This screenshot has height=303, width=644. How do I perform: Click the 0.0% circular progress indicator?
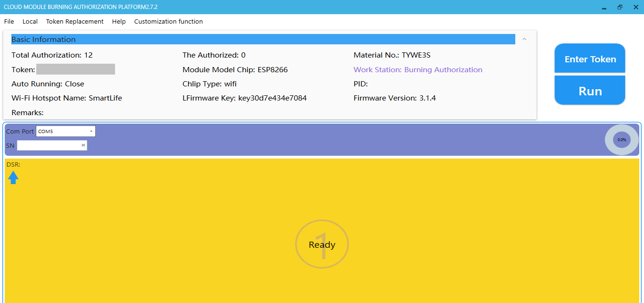click(621, 140)
